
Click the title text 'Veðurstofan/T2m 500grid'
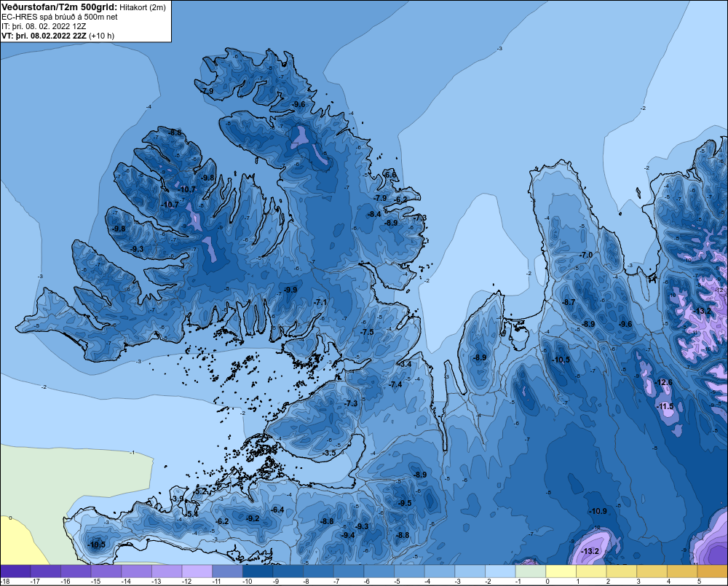[60, 7]
